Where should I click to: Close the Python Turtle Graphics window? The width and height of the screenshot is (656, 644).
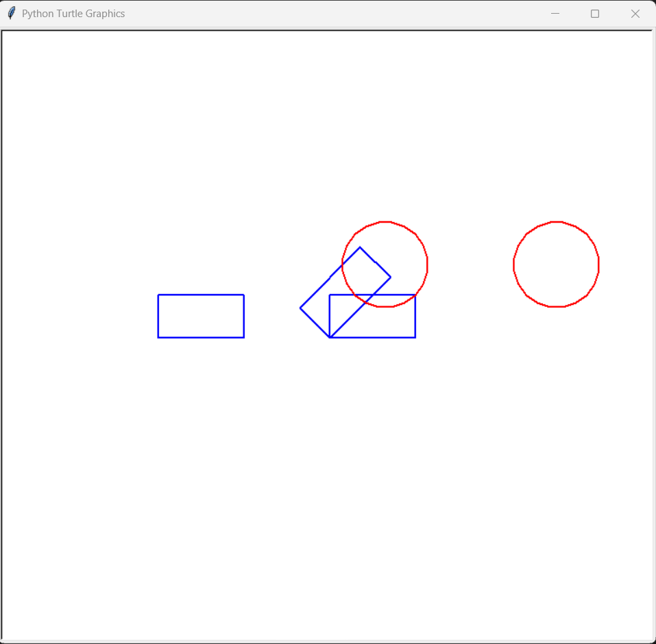point(635,14)
